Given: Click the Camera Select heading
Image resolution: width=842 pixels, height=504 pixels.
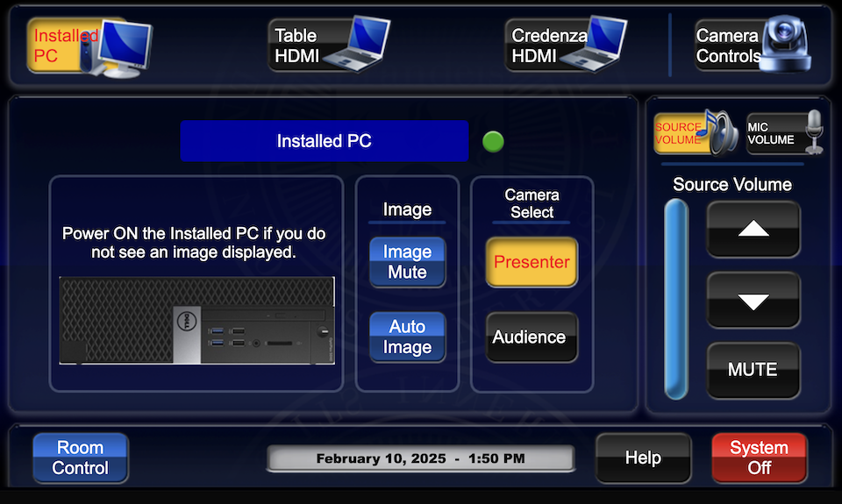Looking at the screenshot, I should click(532, 203).
